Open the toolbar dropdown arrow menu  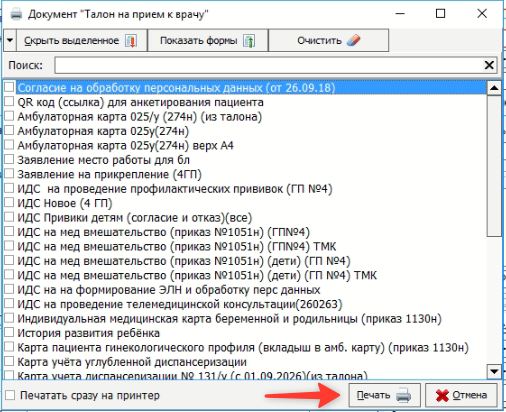[x=10, y=40]
